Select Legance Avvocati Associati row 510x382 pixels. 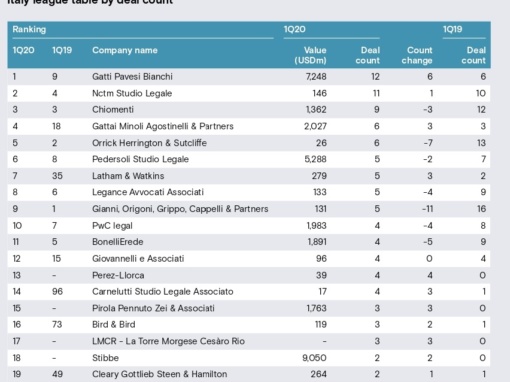[249, 192]
